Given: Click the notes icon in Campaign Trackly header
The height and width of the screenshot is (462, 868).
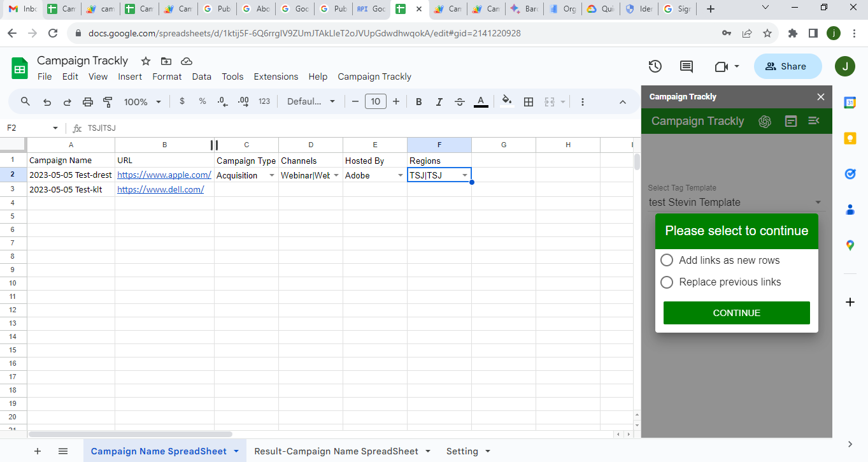Looking at the screenshot, I should pos(791,120).
